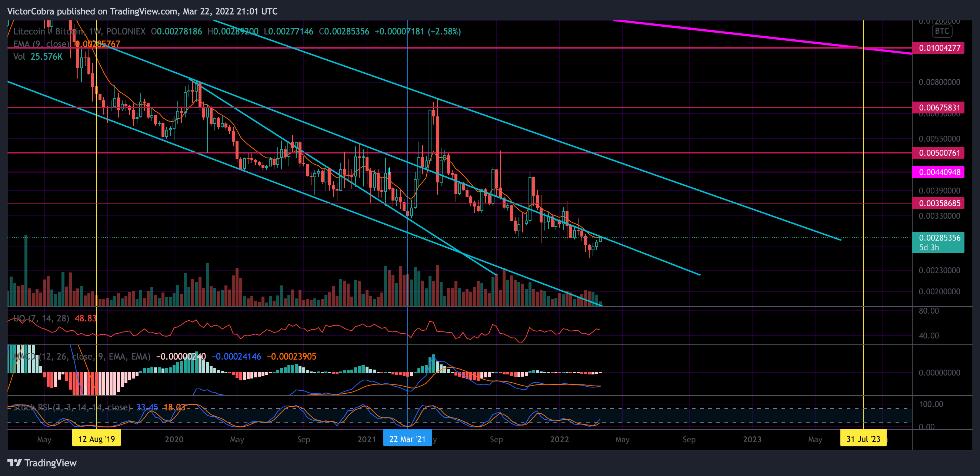The width and height of the screenshot is (980, 476).
Task: Click the 0.00200000 price axis label
Action: point(939,292)
